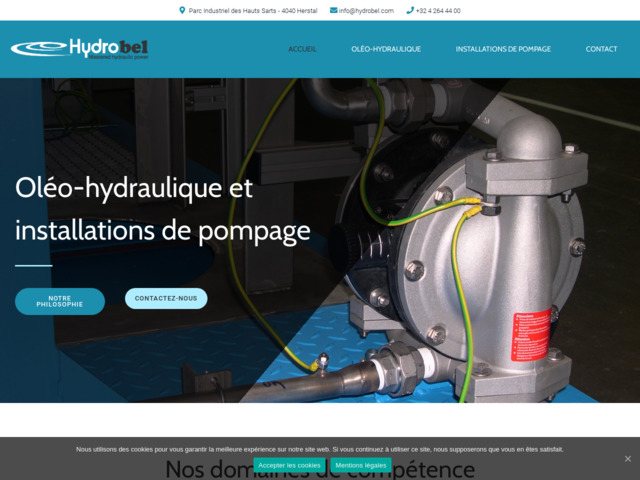Screen dimensions: 640x480
Task: Click the phone number +32 4 264 44 00
Action: (438, 11)
